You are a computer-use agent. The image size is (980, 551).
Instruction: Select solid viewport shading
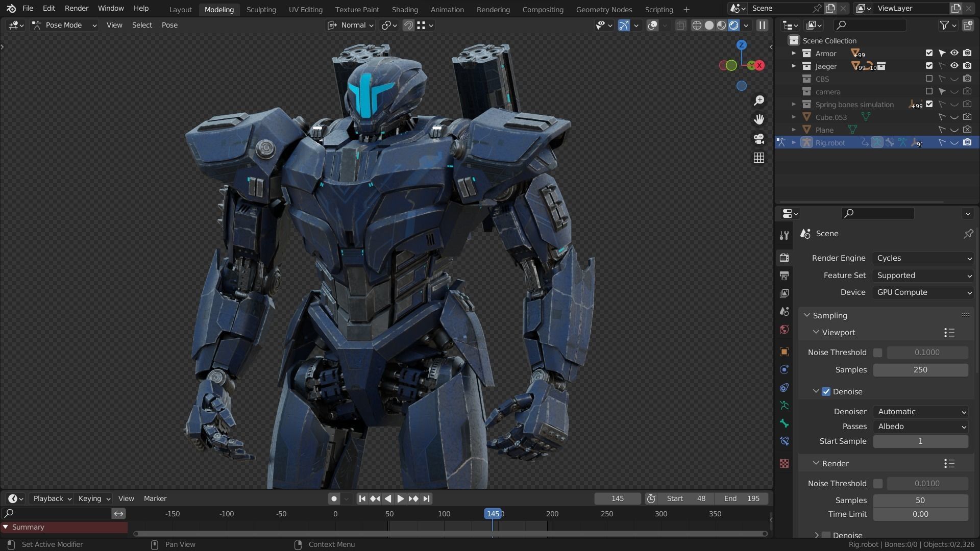click(709, 25)
